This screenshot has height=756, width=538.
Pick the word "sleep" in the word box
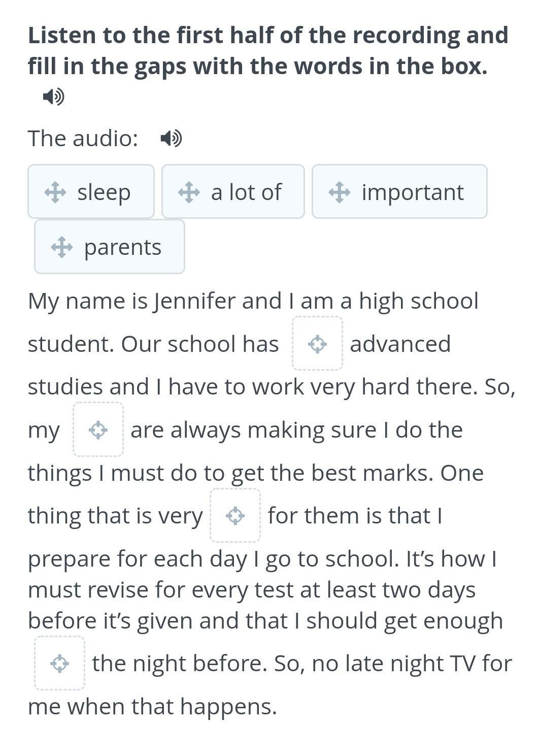(x=104, y=192)
